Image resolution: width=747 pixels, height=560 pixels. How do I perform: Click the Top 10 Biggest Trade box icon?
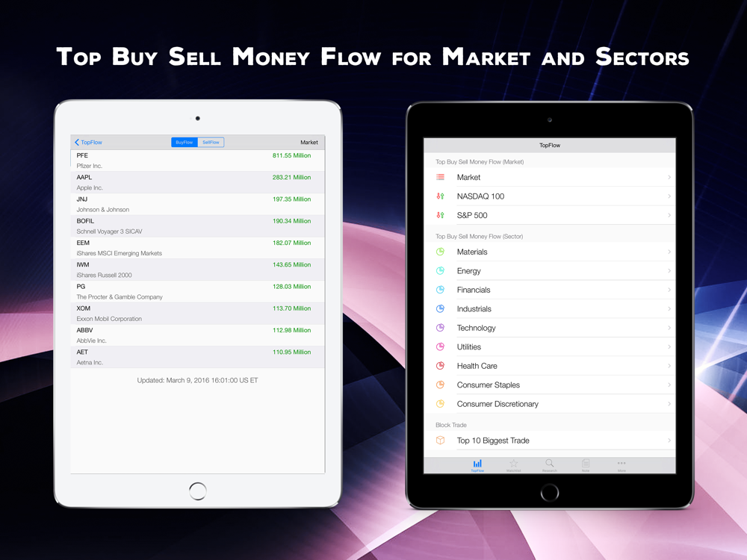pyautogui.click(x=440, y=441)
